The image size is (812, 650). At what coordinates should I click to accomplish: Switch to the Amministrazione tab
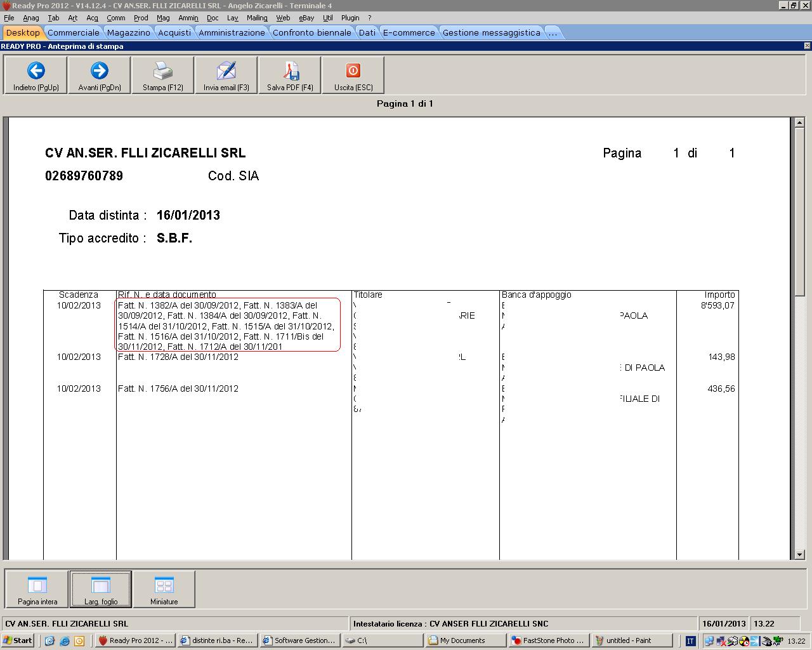pyautogui.click(x=232, y=32)
